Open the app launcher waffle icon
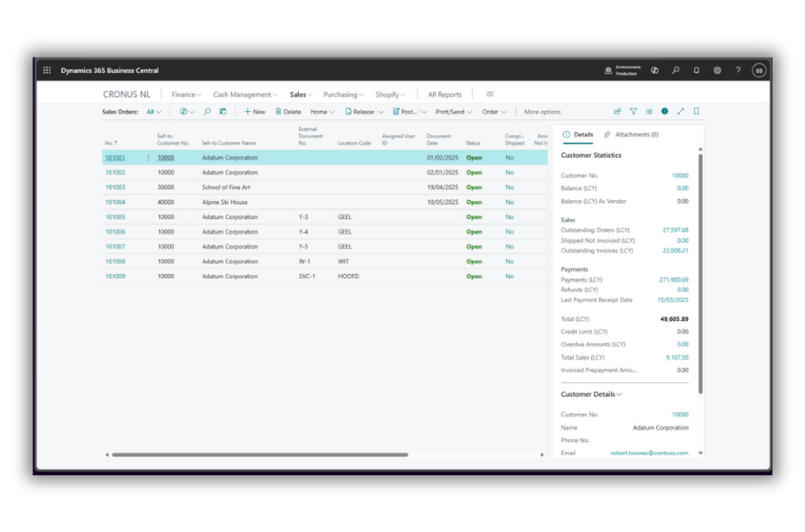Screen dimensions: 805x532 tap(47, 70)
